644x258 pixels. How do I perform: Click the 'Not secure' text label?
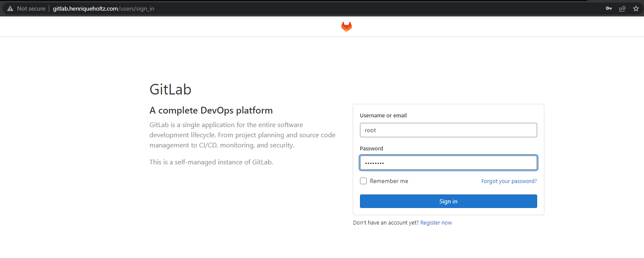click(31, 8)
